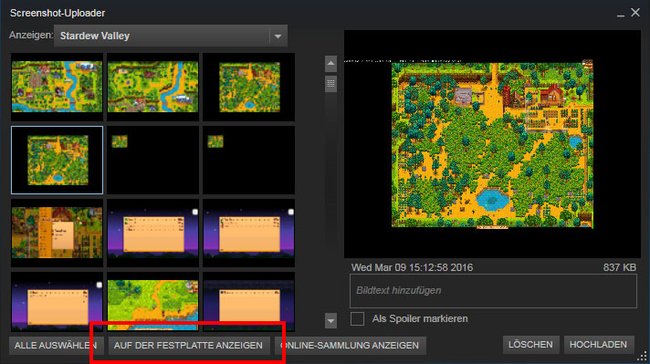Viewport: 650px width, 364px height.
Task: Expand the Stardew Valley game dropdown arrow
Action: click(x=278, y=36)
